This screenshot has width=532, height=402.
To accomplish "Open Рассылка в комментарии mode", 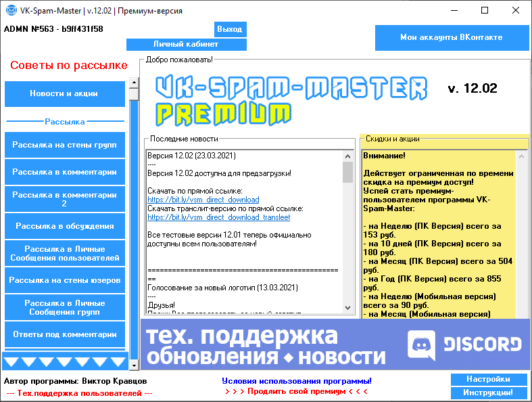I will pyautogui.click(x=65, y=172).
